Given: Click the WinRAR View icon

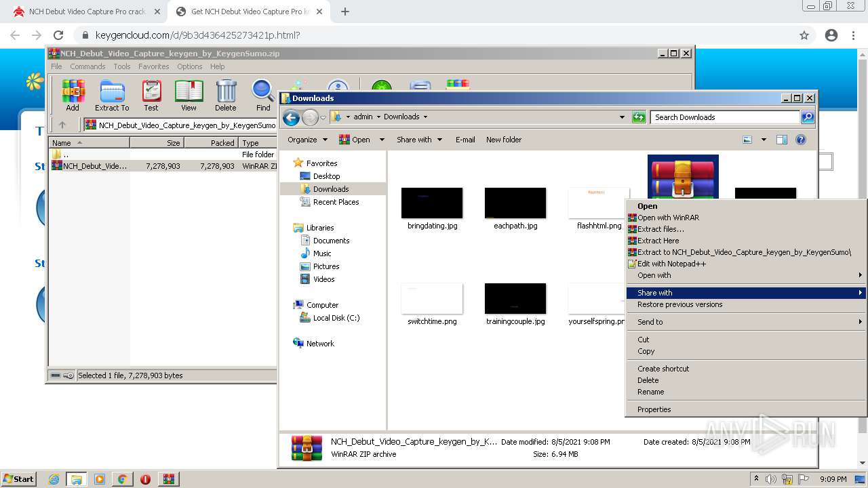Looking at the screenshot, I should (x=189, y=95).
